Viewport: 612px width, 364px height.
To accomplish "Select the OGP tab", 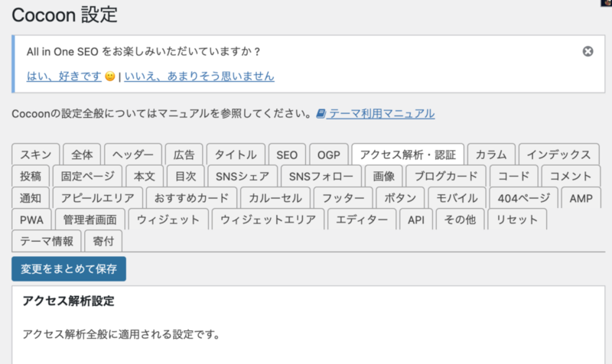I will click(x=329, y=154).
